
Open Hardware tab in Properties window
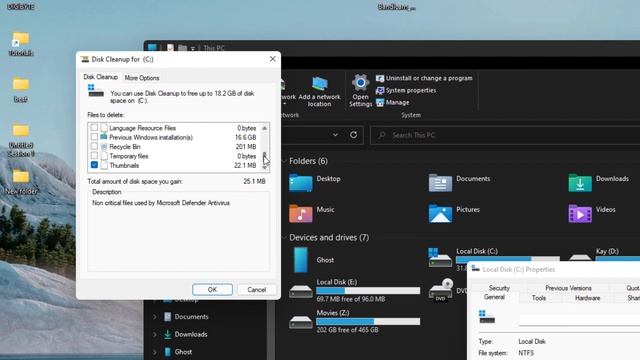[x=587, y=298]
